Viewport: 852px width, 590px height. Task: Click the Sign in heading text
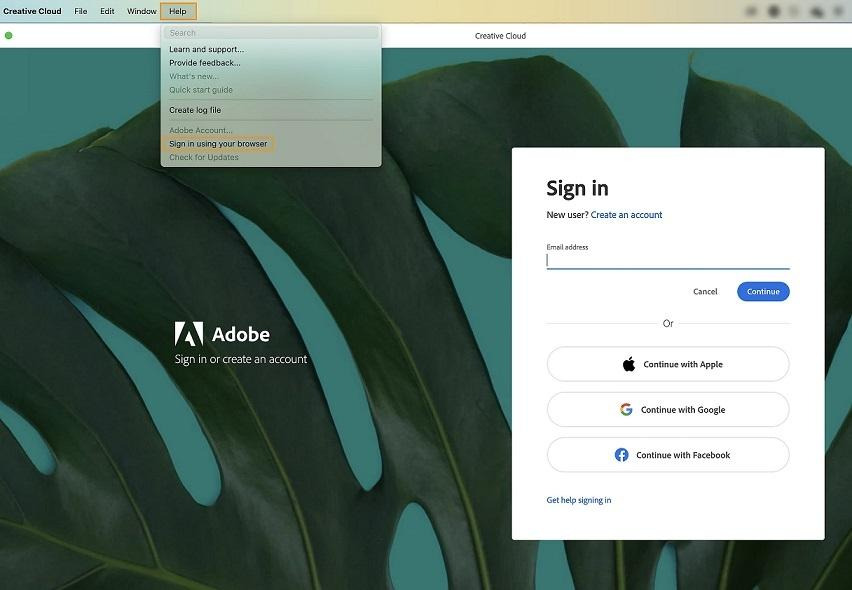[577, 189]
